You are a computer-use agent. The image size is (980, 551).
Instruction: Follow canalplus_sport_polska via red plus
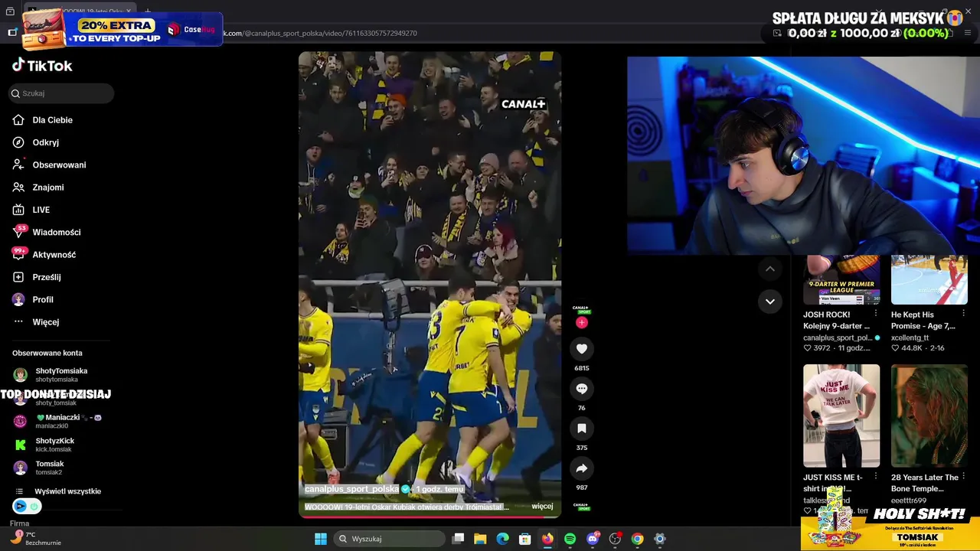(582, 322)
